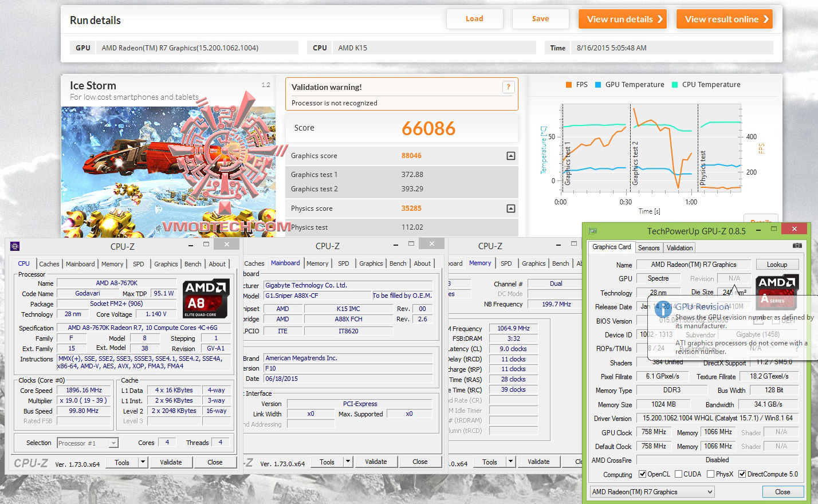Screen dimensions: 818x504
Task: Click the Lookup button in GPU-Z
Action: tap(777, 265)
